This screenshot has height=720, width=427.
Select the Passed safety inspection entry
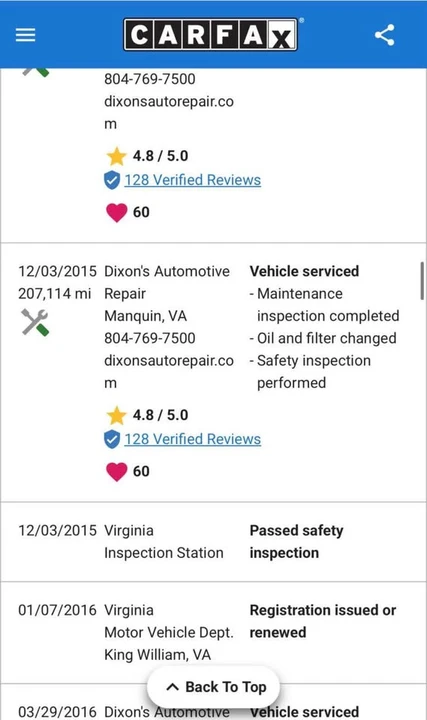[214, 542]
